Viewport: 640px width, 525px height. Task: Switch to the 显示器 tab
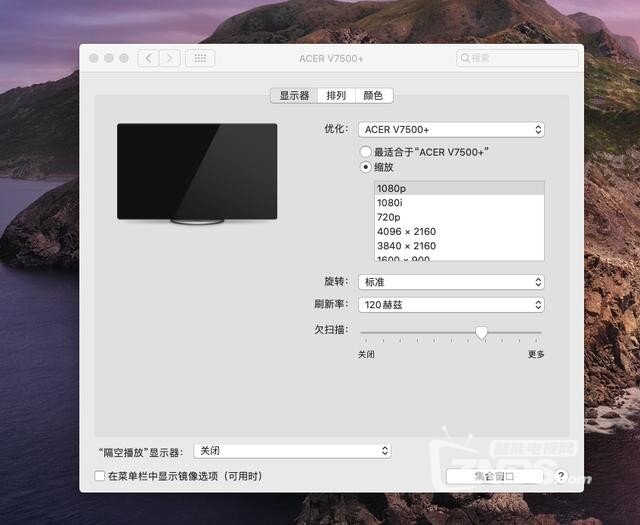[x=294, y=96]
